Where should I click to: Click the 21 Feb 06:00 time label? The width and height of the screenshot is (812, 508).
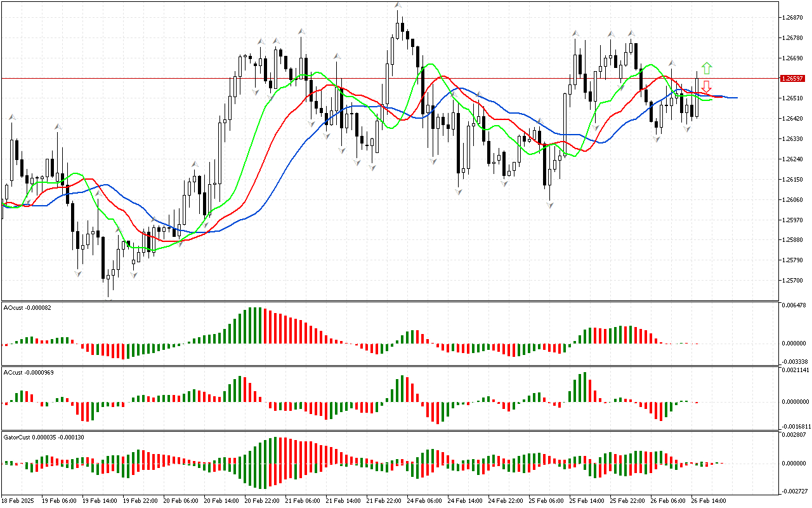pos(303,500)
